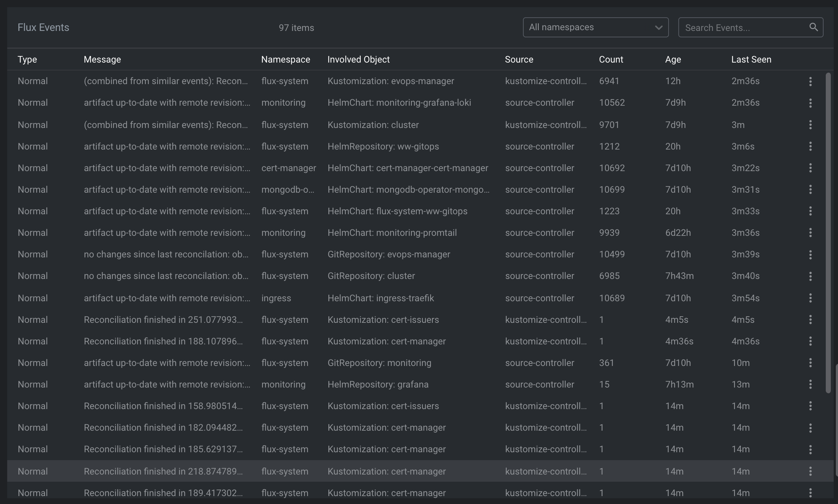The height and width of the screenshot is (504, 838).
Task: Open actions menu for evops-manager Kustomization row
Action: [810, 82]
